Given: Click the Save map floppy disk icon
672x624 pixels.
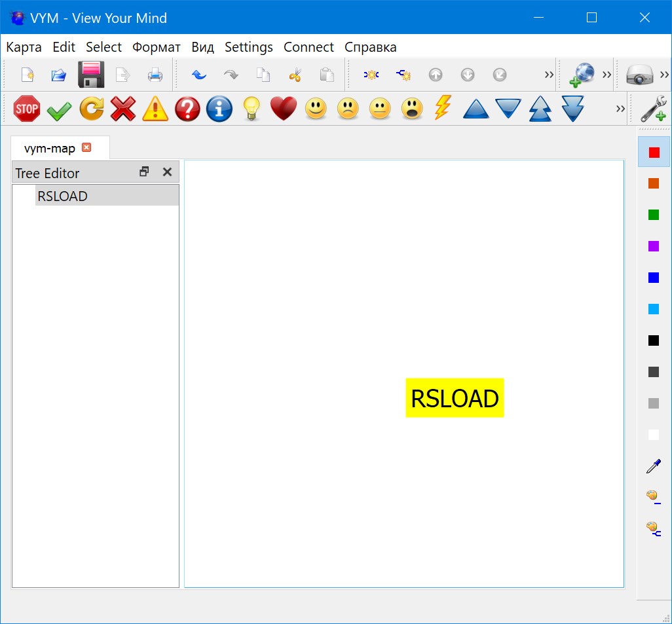Looking at the screenshot, I should [91, 75].
